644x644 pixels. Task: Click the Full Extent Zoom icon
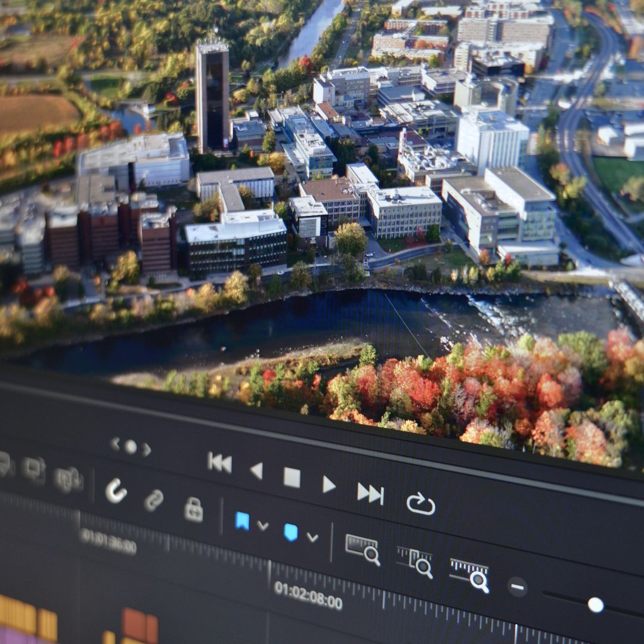tap(363, 549)
